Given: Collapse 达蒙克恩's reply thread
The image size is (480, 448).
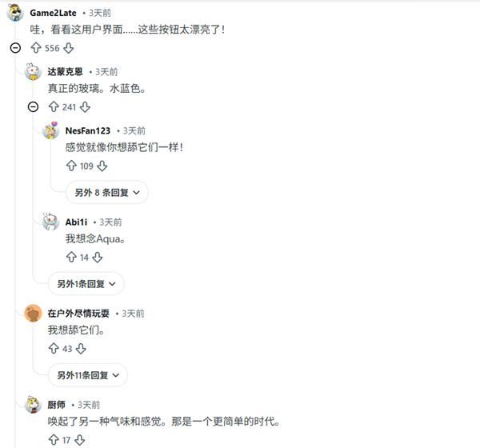Looking at the screenshot, I should [x=34, y=106].
